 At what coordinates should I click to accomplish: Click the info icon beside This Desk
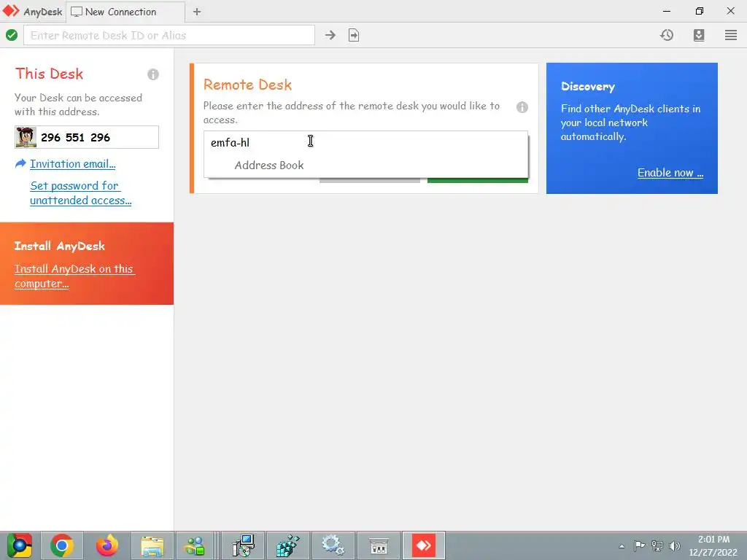coord(153,74)
